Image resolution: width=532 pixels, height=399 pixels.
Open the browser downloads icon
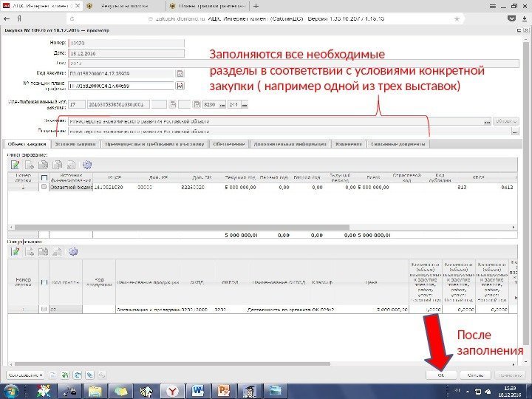click(x=524, y=18)
